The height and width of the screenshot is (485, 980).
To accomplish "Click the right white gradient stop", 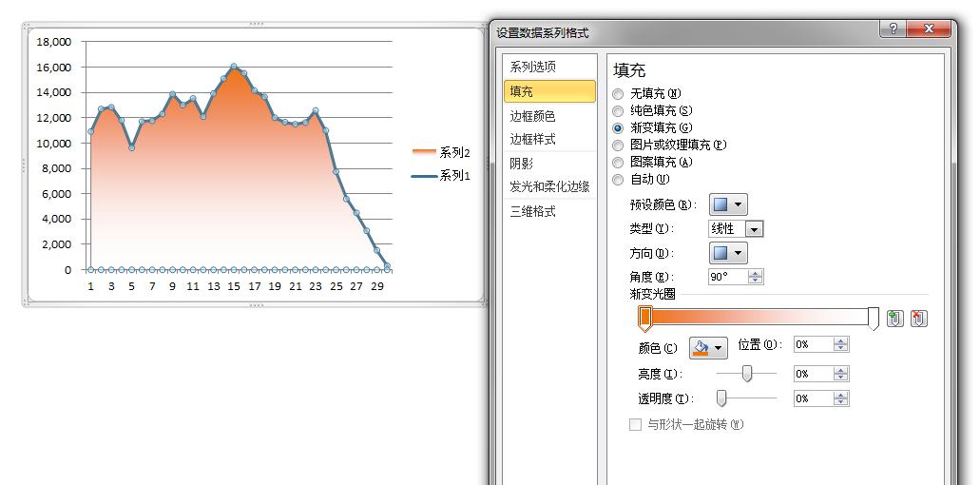I will tap(874, 319).
